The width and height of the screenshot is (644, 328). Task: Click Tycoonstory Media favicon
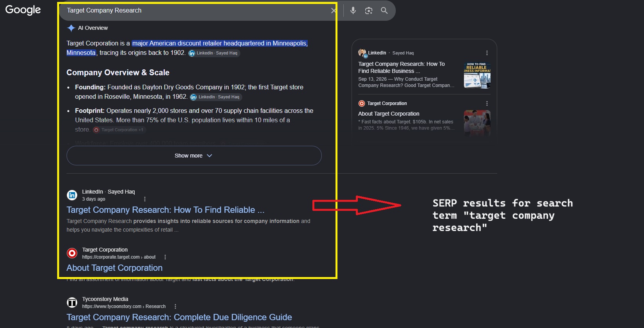[x=72, y=302]
